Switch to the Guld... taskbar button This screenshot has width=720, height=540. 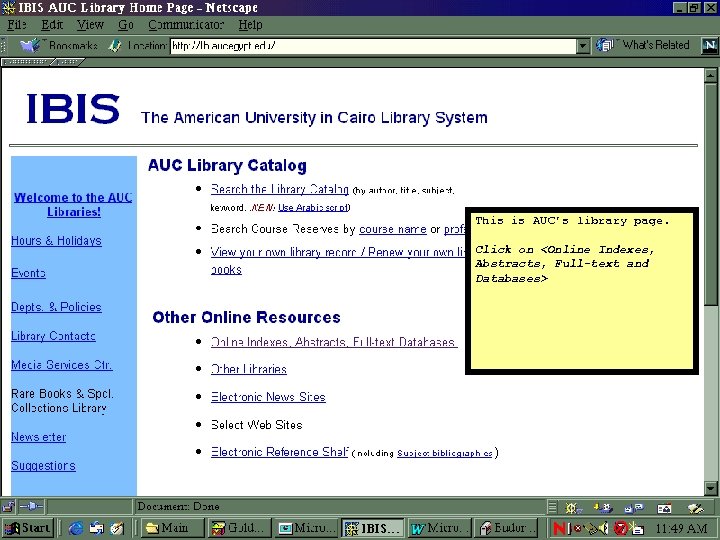(240, 528)
